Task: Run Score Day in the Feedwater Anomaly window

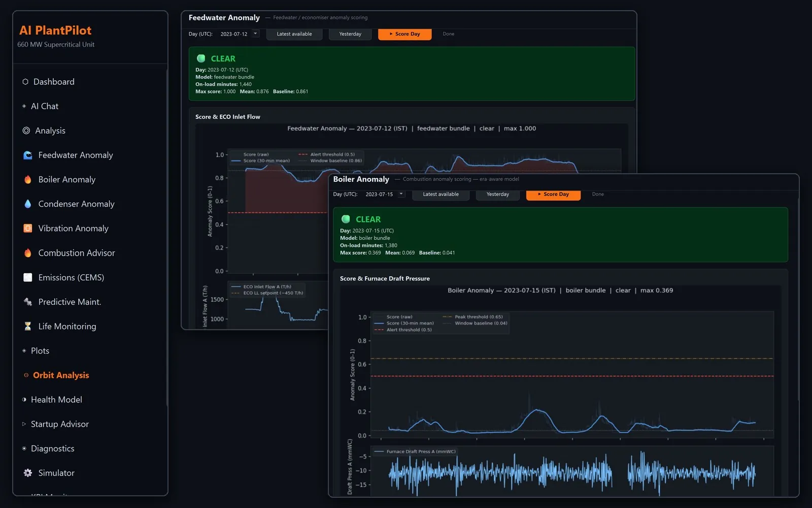Action: [x=405, y=34]
